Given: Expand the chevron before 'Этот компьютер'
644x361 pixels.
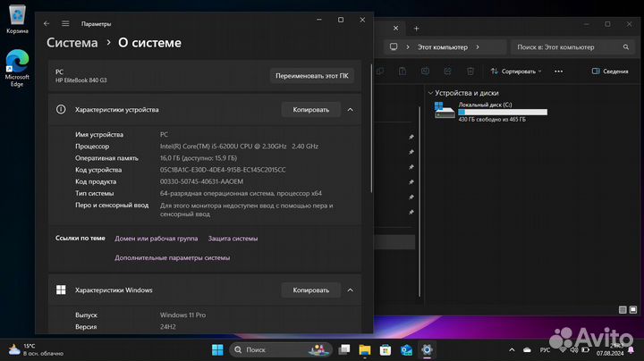Looking at the screenshot, I should click(408, 47).
